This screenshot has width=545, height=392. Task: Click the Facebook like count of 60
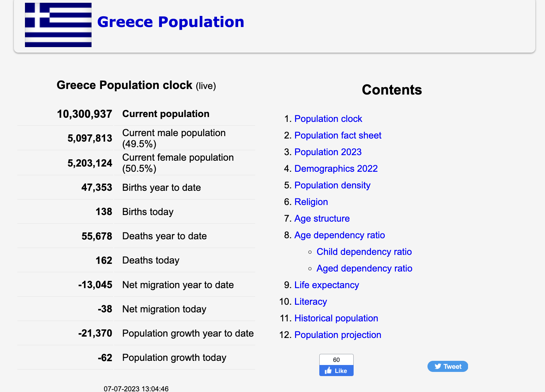click(336, 360)
